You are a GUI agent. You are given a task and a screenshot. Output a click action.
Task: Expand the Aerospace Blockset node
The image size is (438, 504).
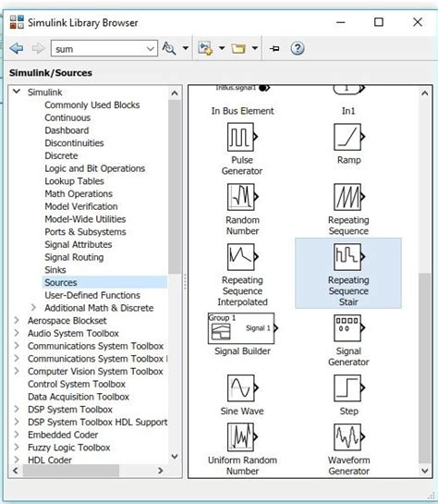point(17,320)
